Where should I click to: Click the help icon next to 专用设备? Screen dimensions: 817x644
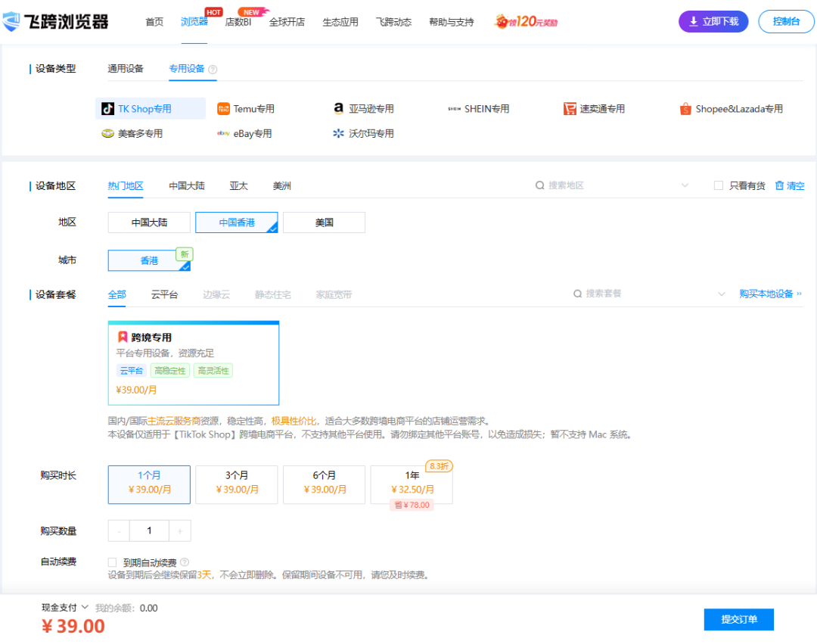(x=213, y=70)
